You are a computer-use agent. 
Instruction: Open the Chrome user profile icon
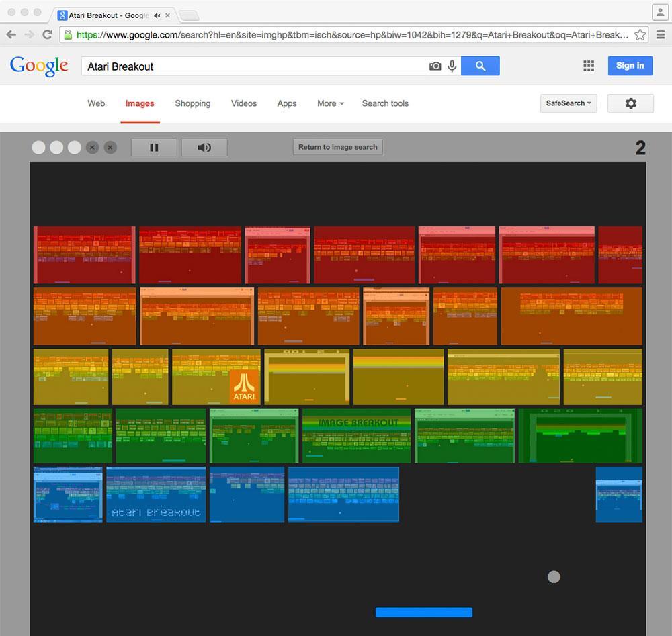(x=660, y=12)
